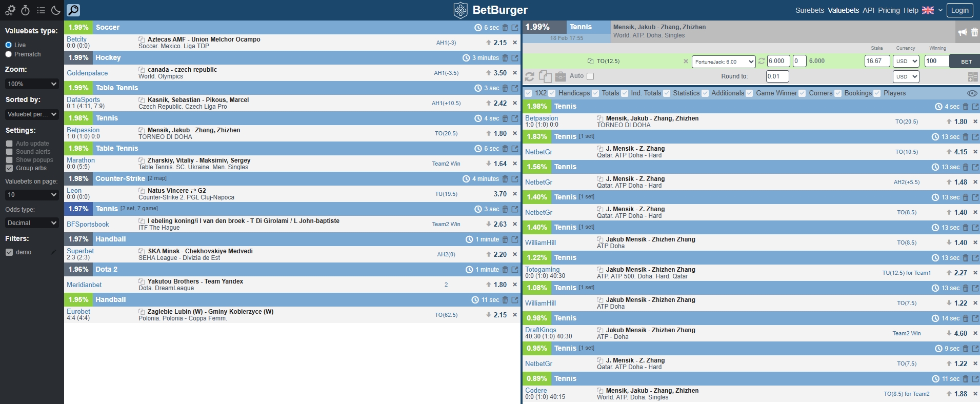Viewport: 980px width, 404px height.
Task: Enable Show popups setting
Action: [x=9, y=160]
